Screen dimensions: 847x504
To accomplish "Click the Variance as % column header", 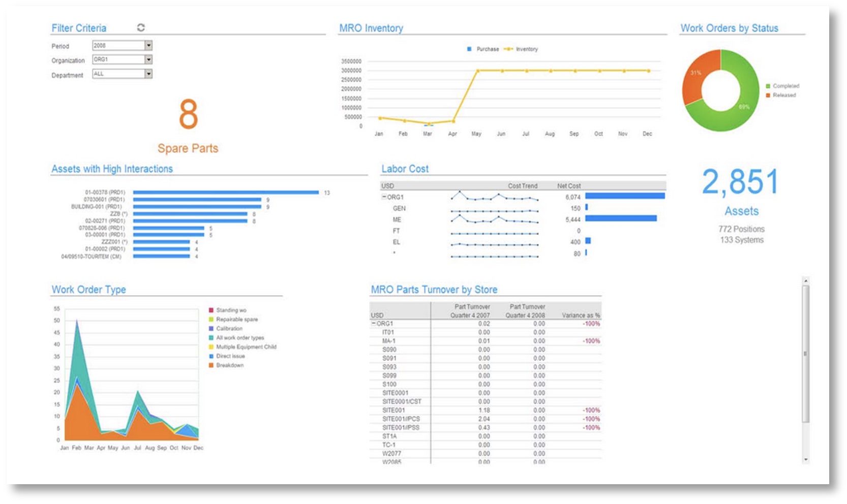I will point(581,316).
